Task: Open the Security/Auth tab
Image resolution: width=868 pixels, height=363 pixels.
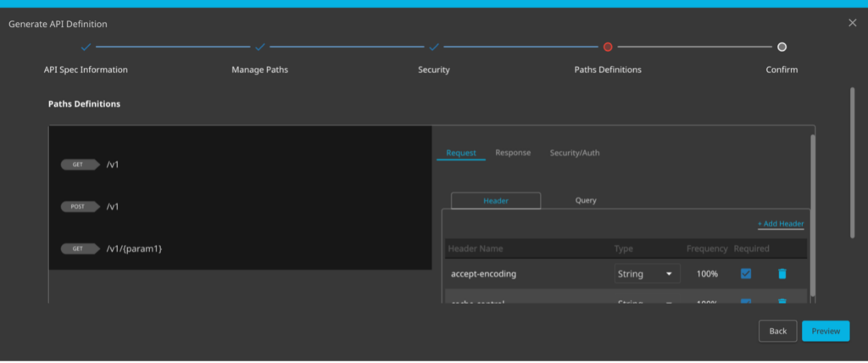Action: click(575, 153)
